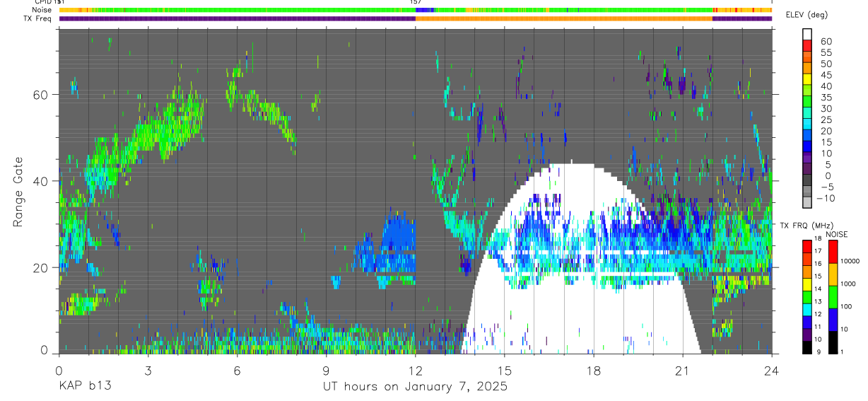Click the '3' tick label on the UT hours axis
Image resolution: width=868 pixels, height=401 pixels.
148,371
